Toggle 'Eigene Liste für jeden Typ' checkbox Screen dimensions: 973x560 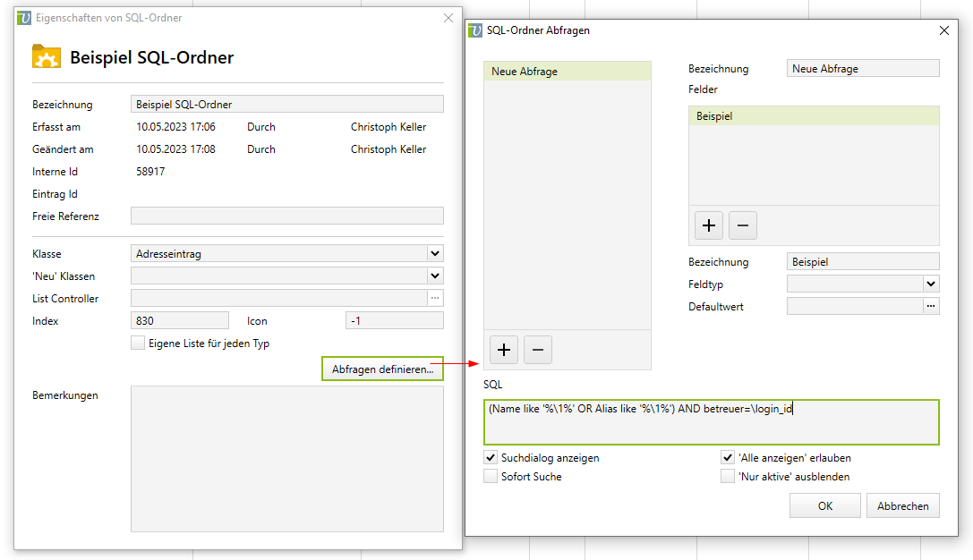(138, 343)
